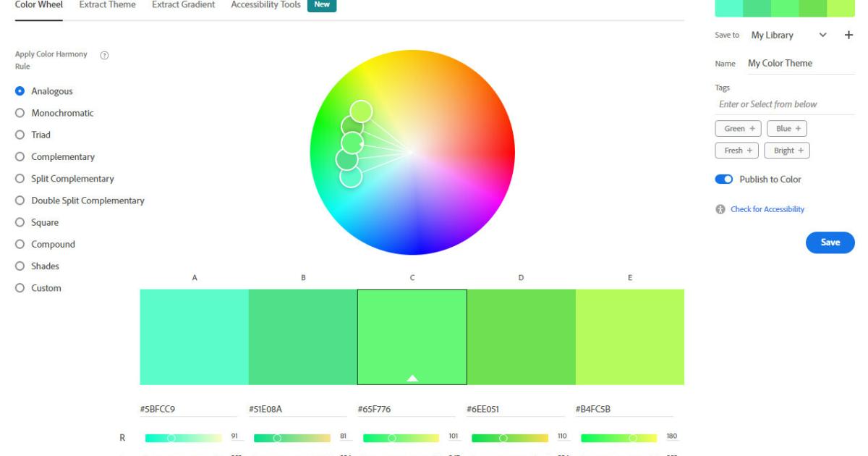
Task: Click the column label E
Action: point(630,278)
